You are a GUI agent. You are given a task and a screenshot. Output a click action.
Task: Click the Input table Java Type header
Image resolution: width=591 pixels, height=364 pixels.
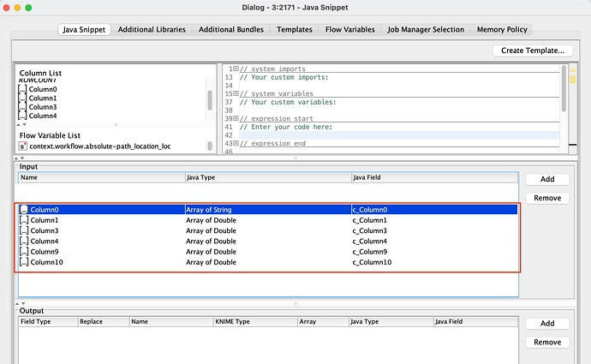click(268, 177)
